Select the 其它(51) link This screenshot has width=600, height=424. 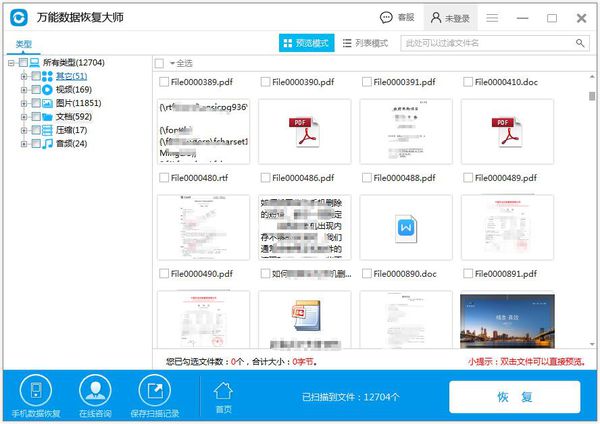[x=72, y=76]
